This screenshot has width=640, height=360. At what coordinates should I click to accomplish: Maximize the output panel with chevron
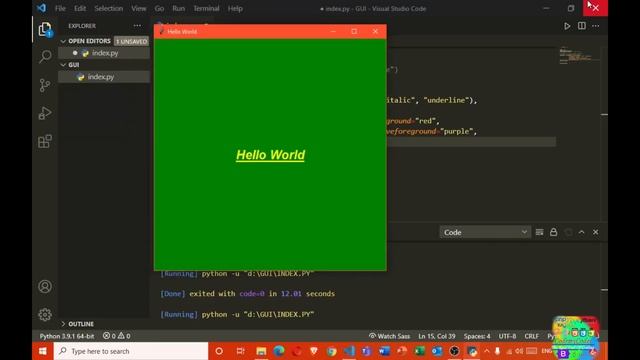pos(582,232)
